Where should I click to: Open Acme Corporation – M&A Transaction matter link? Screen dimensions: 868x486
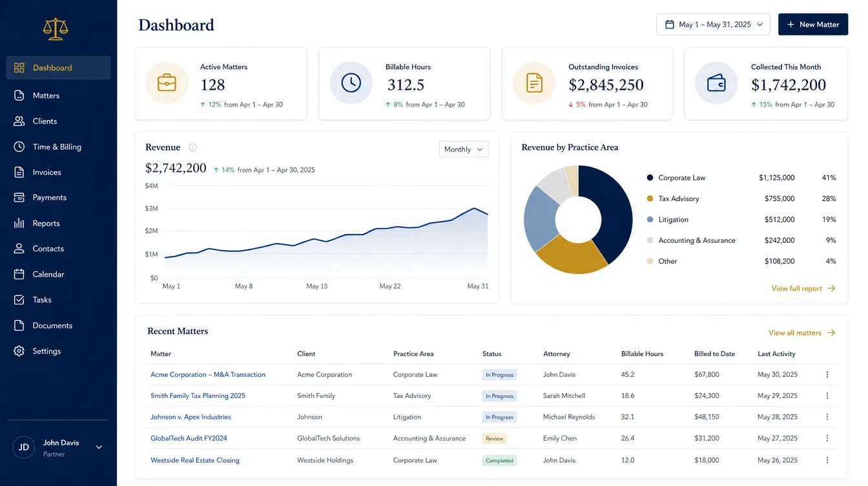[208, 375]
